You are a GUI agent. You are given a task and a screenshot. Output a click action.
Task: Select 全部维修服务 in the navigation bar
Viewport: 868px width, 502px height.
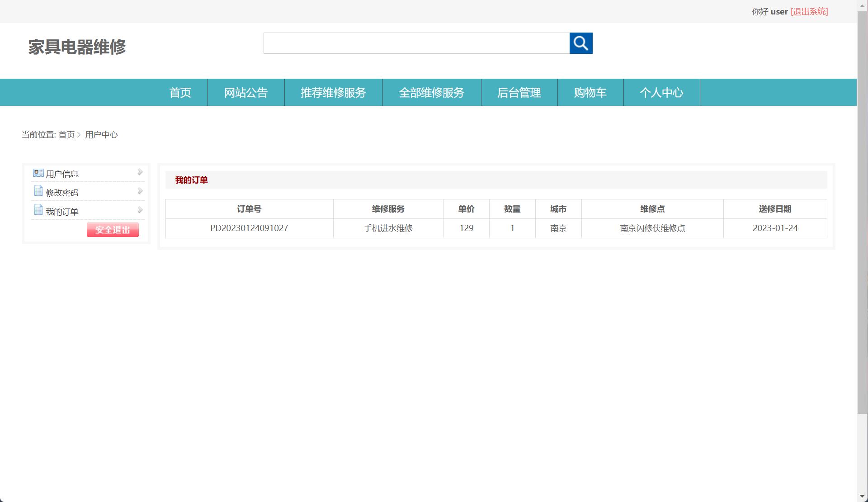(432, 92)
